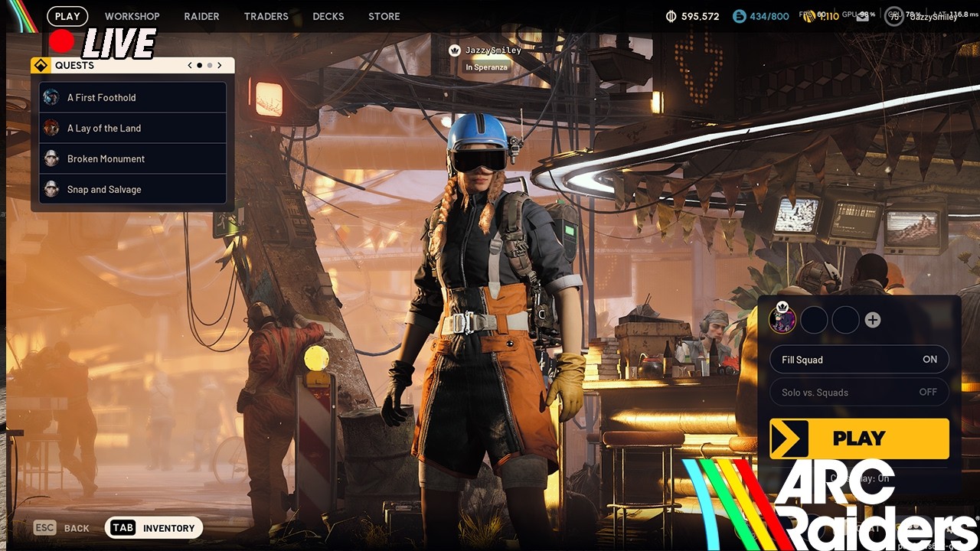Open the mail envelope icon

(863, 17)
